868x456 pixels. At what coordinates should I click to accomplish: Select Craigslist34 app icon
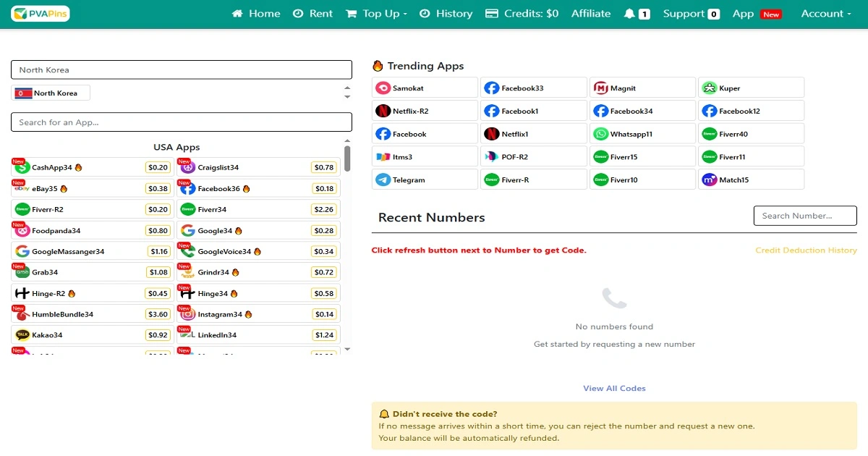click(x=187, y=167)
